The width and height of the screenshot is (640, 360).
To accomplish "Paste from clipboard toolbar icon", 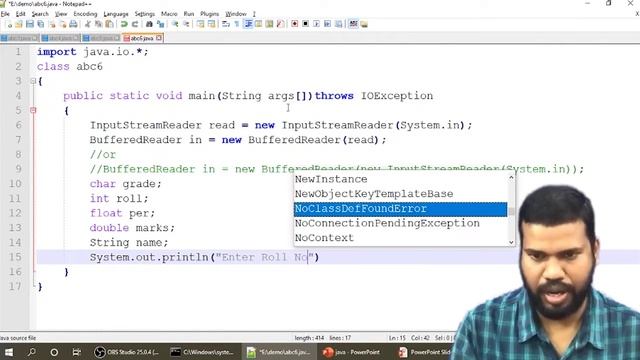I will click(109, 24).
